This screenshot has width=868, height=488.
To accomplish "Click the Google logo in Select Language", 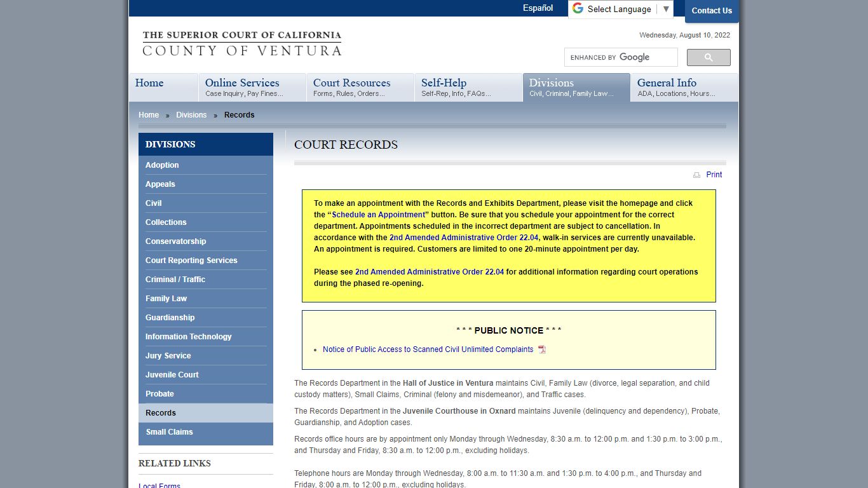I will pos(578,8).
